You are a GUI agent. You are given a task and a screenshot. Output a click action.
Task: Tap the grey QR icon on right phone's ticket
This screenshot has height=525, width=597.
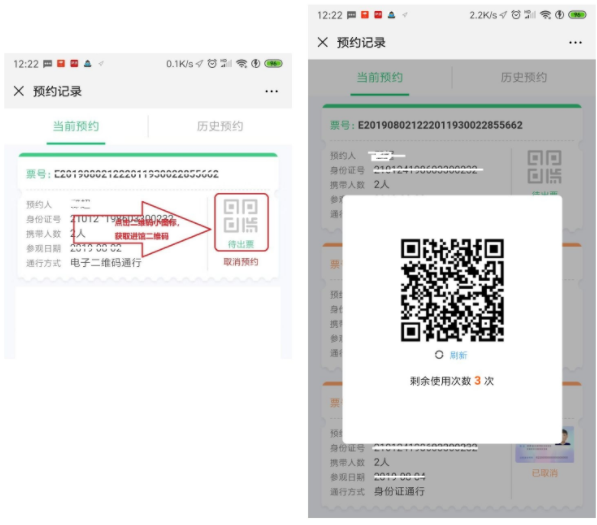pyautogui.click(x=544, y=167)
